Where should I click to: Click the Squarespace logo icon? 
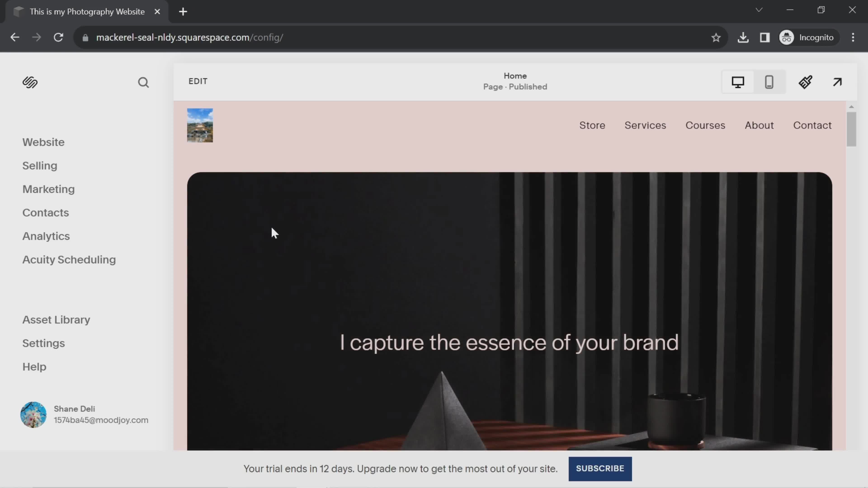click(30, 82)
